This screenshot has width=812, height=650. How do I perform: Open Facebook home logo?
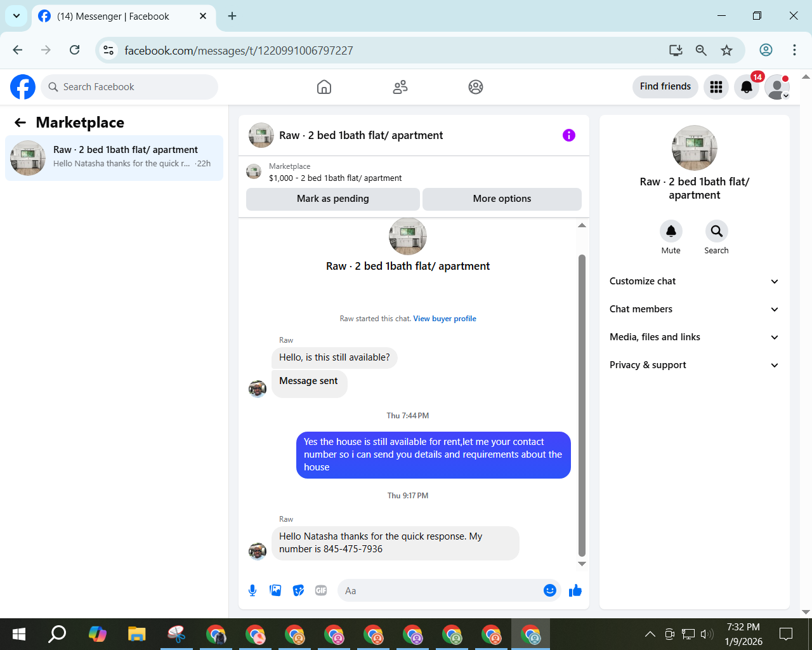pos(23,87)
